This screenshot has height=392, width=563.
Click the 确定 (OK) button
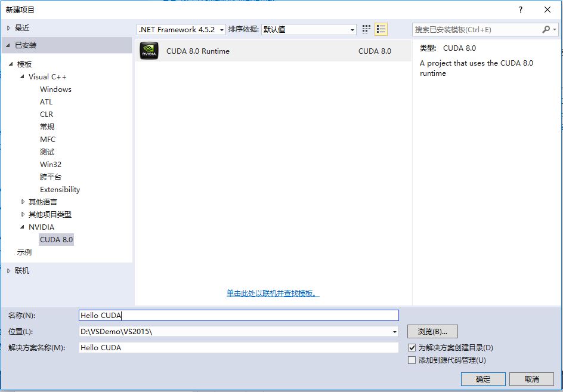click(483, 379)
